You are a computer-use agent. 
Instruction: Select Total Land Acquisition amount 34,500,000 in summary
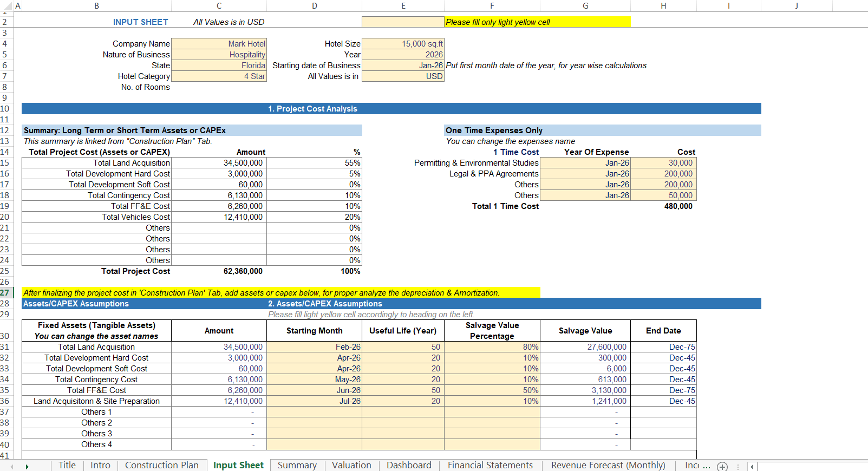pyautogui.click(x=219, y=163)
